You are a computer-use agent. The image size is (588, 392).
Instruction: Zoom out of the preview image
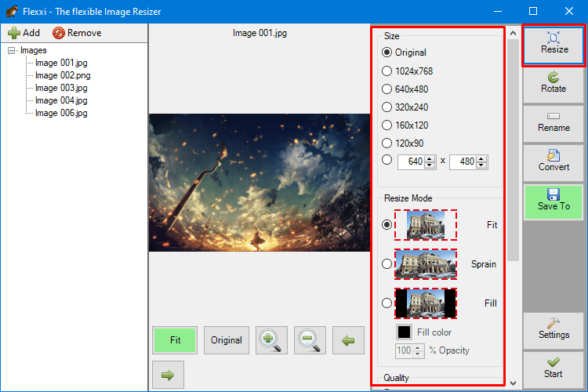(x=310, y=340)
